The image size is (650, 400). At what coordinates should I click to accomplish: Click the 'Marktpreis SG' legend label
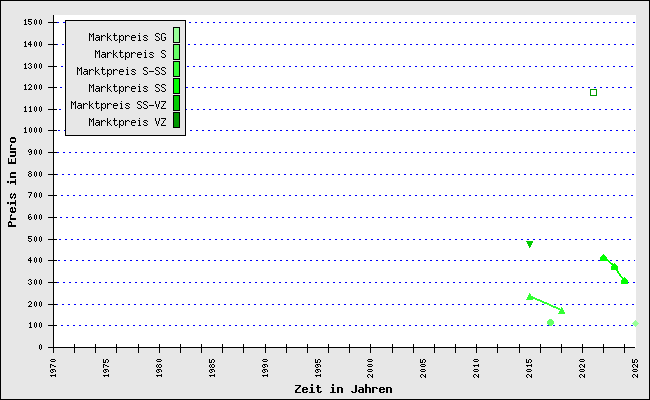point(127,37)
